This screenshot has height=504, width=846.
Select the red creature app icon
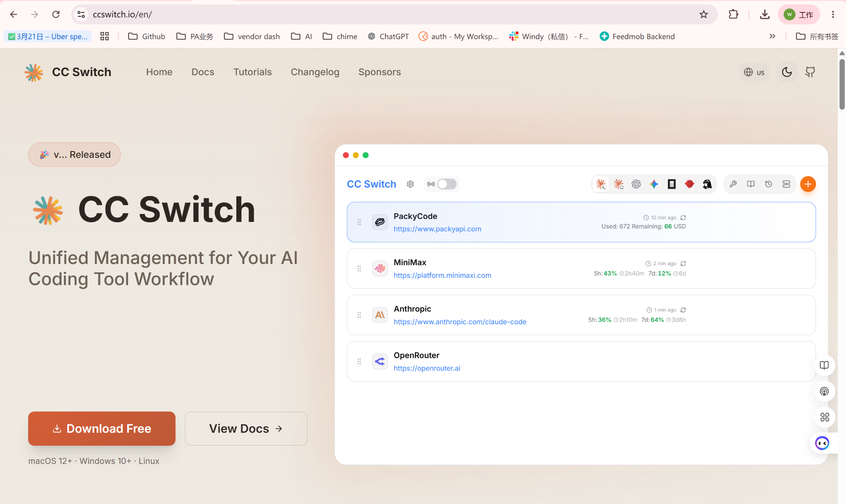tap(689, 184)
